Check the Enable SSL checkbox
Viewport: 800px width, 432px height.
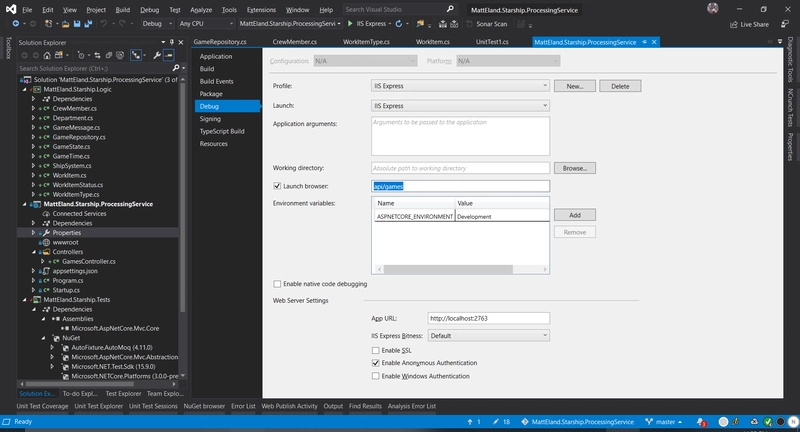376,350
